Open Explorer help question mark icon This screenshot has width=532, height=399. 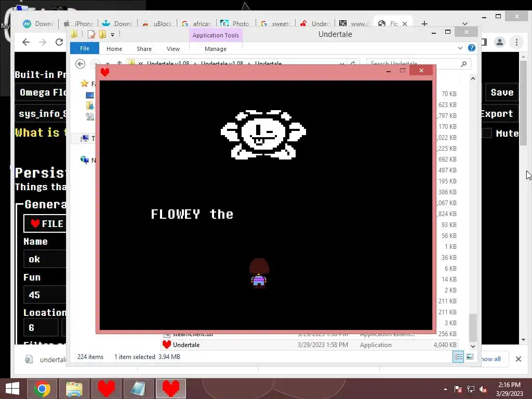pyautogui.click(x=471, y=48)
